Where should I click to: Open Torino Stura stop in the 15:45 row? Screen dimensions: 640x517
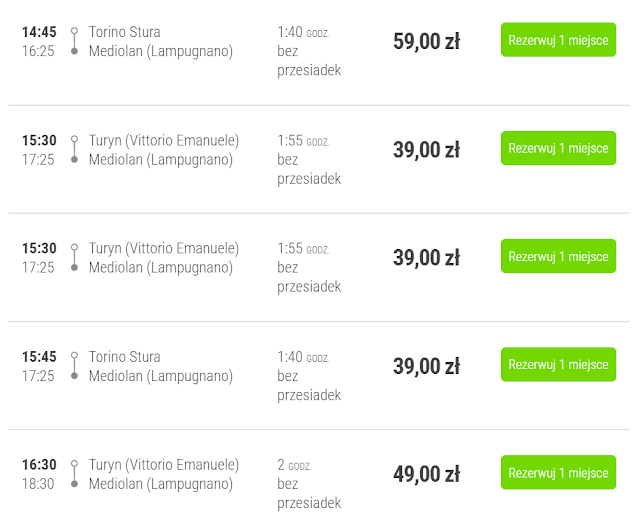pyautogui.click(x=124, y=357)
